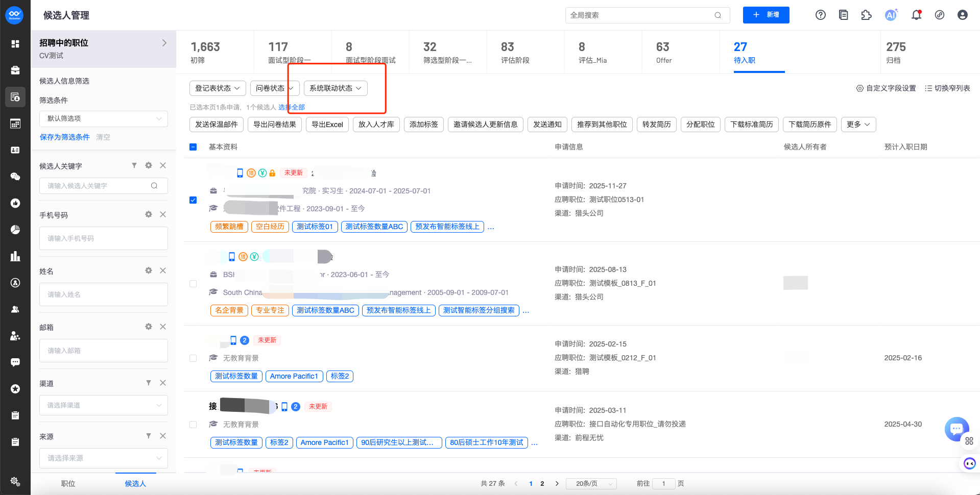Viewport: 980px width, 495px height.
Task: Select the candidate applied 2025-02-15
Action: click(193, 358)
